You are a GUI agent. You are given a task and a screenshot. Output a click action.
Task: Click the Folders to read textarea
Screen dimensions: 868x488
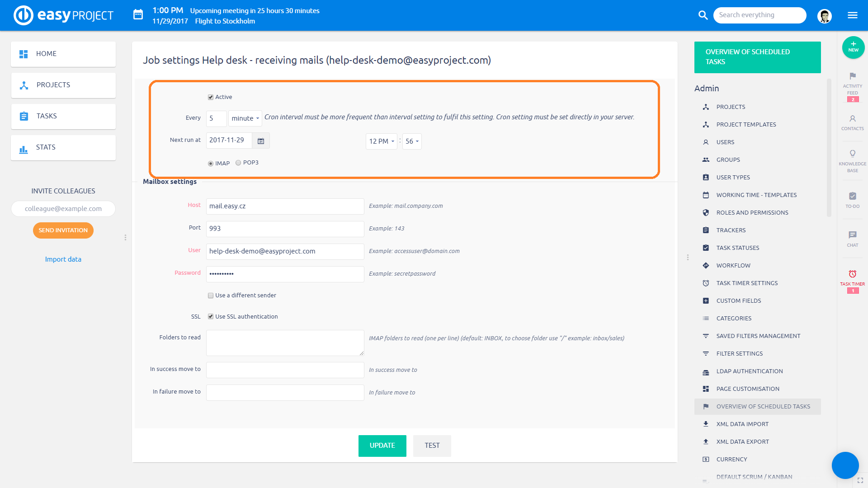(x=285, y=343)
